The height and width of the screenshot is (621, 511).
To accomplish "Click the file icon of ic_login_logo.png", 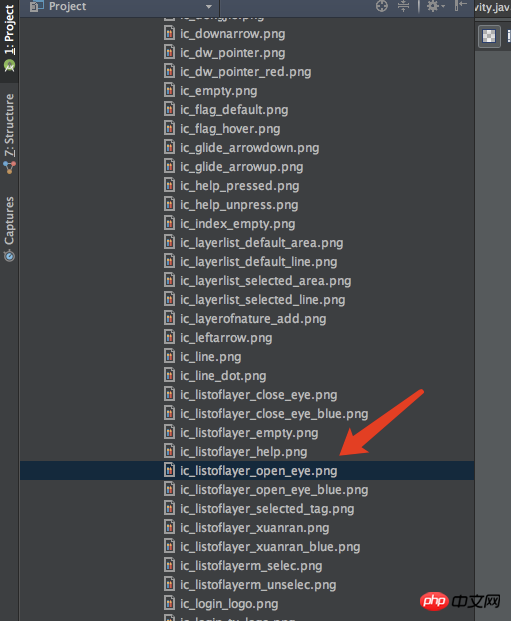I will pyautogui.click(x=170, y=603).
